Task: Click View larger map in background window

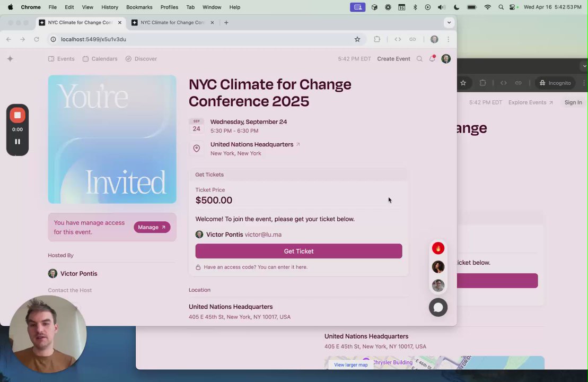Action: point(350,364)
